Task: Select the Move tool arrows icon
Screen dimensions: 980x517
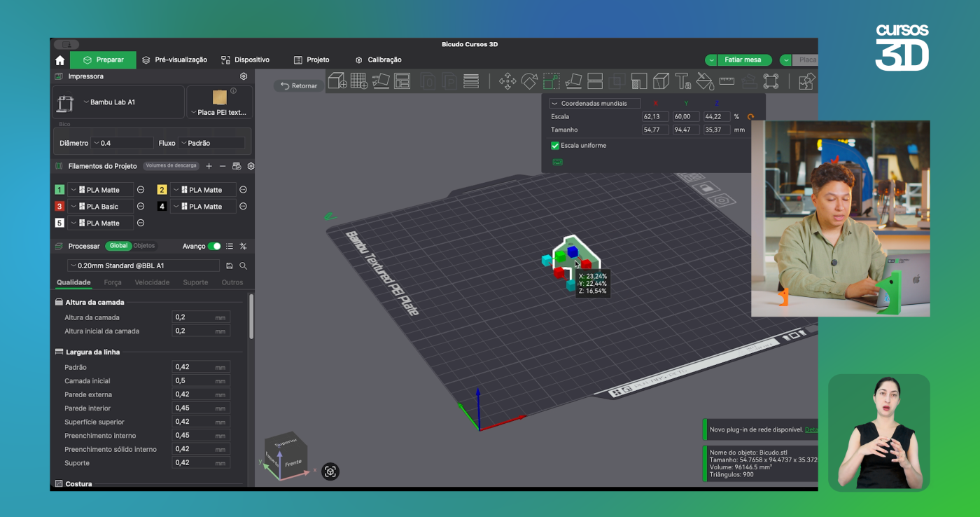Action: click(x=507, y=81)
